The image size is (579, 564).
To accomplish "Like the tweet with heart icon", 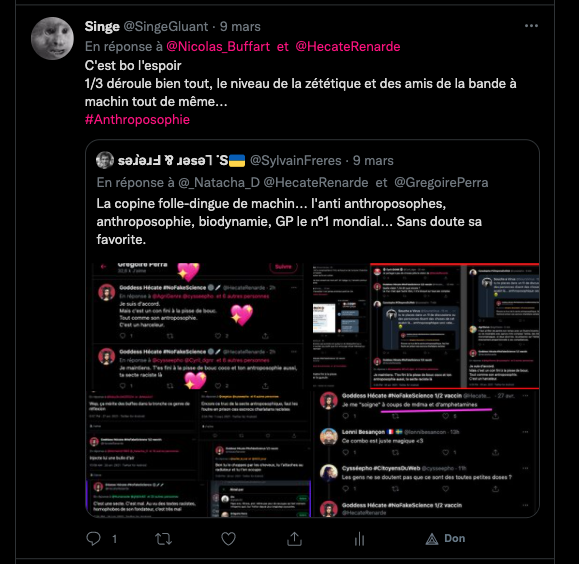I will coord(228,539).
